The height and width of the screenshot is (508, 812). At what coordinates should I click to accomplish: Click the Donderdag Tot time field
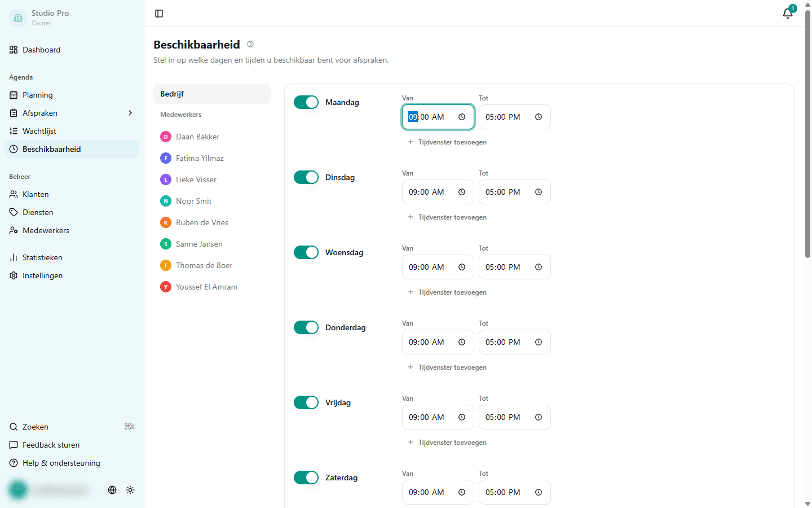coord(515,342)
